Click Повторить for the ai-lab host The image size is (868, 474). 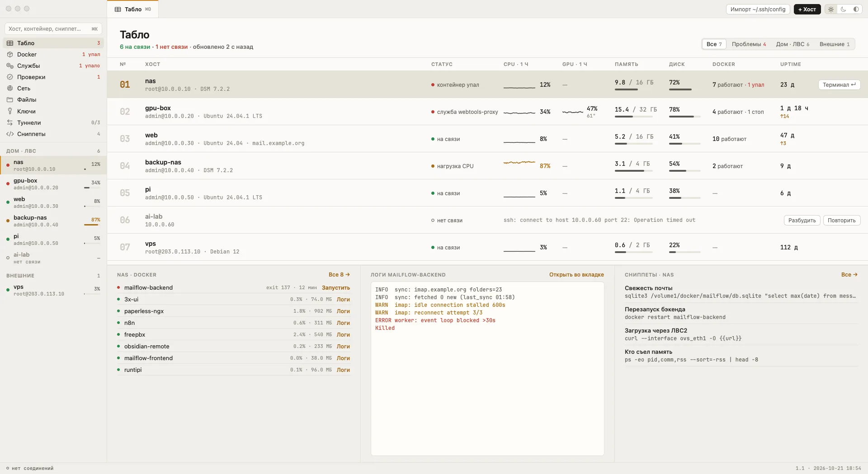pos(842,220)
